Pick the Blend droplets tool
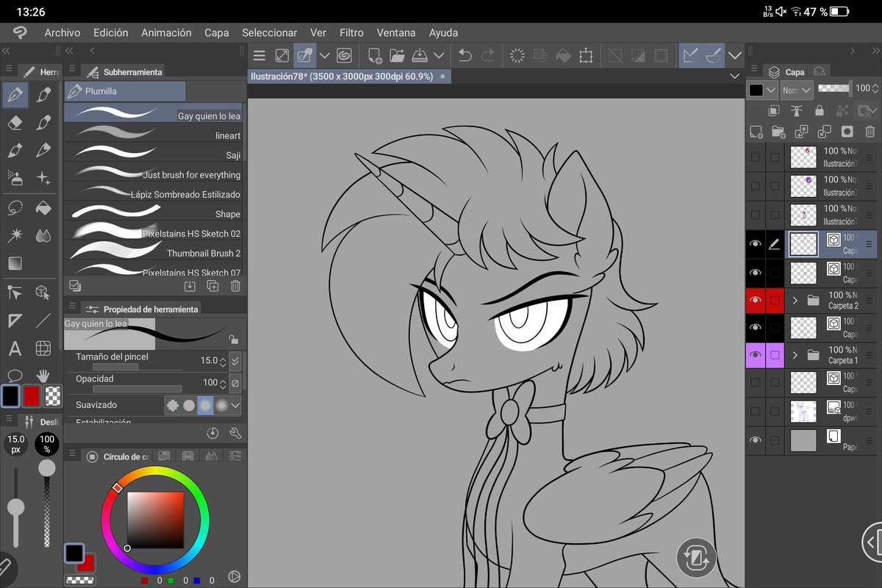The height and width of the screenshot is (588, 882). point(43,235)
